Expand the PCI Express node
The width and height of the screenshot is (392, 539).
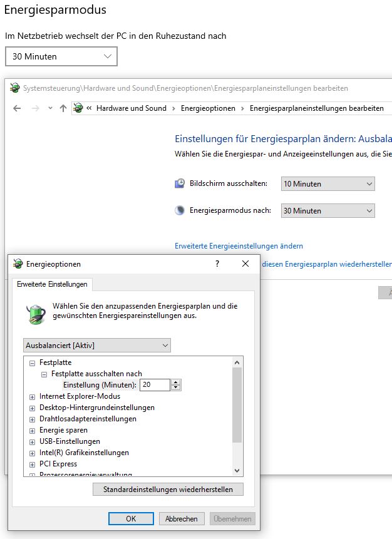(32, 464)
